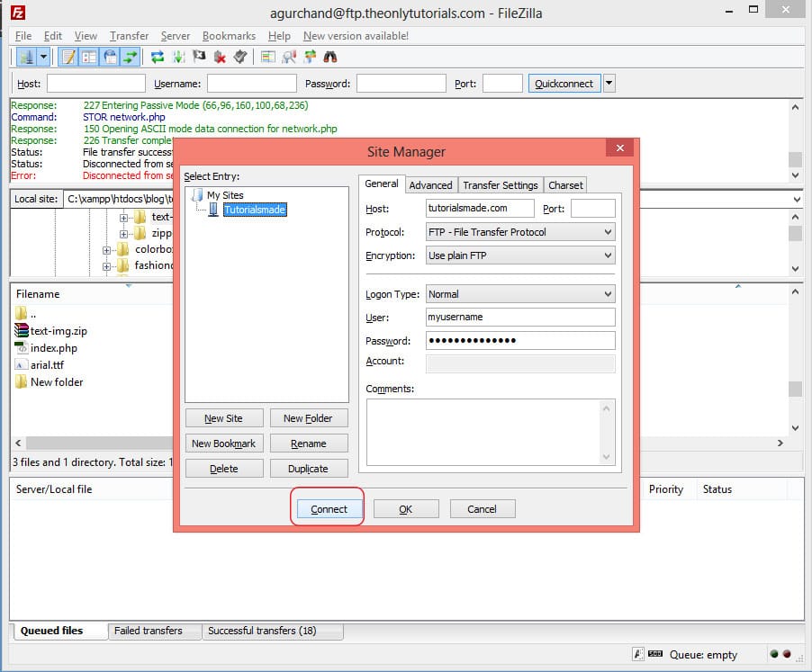Click the New Bookmark button
The height and width of the screenshot is (672, 812).
click(x=224, y=444)
